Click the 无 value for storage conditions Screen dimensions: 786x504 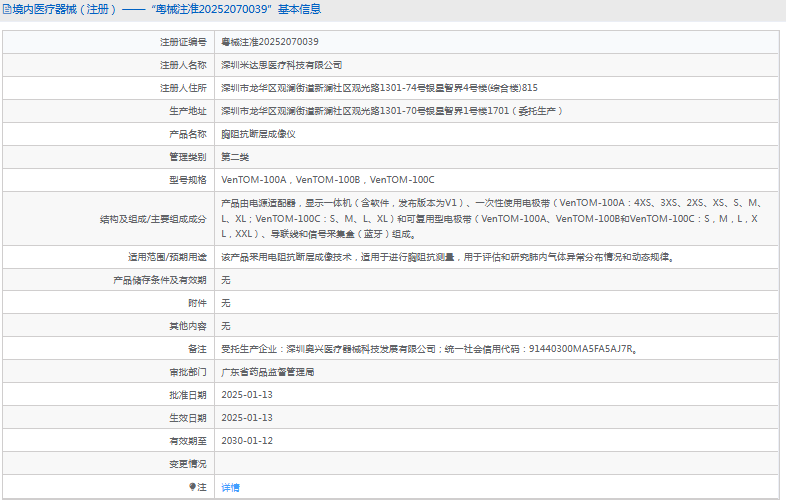pos(226,280)
